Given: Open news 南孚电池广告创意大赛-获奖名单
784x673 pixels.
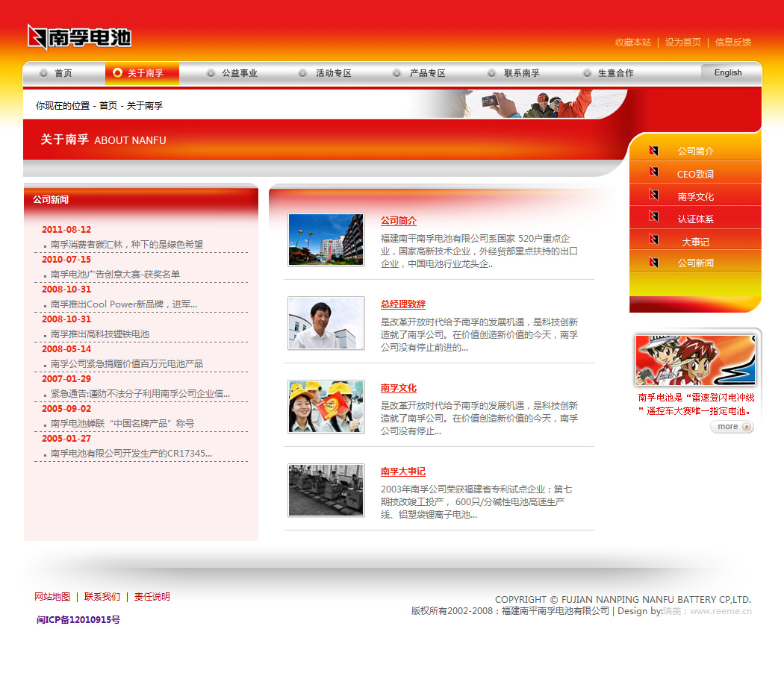Looking at the screenshot, I should (x=116, y=275).
